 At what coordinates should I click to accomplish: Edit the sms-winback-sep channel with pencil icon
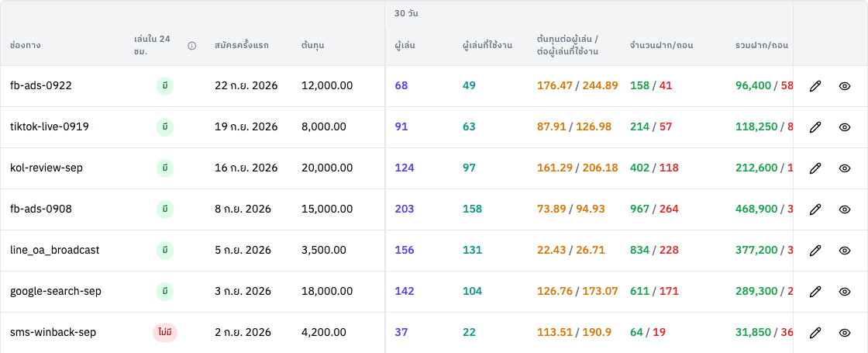click(x=815, y=333)
